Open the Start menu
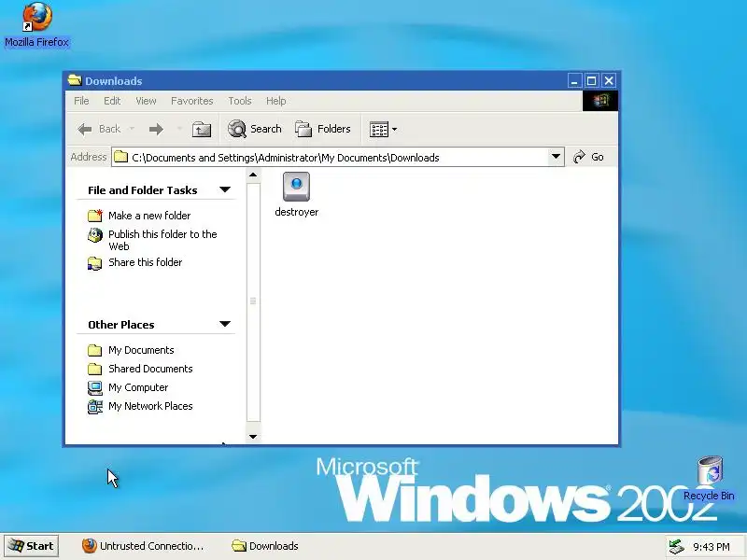Image resolution: width=747 pixels, height=560 pixels. tap(32, 546)
